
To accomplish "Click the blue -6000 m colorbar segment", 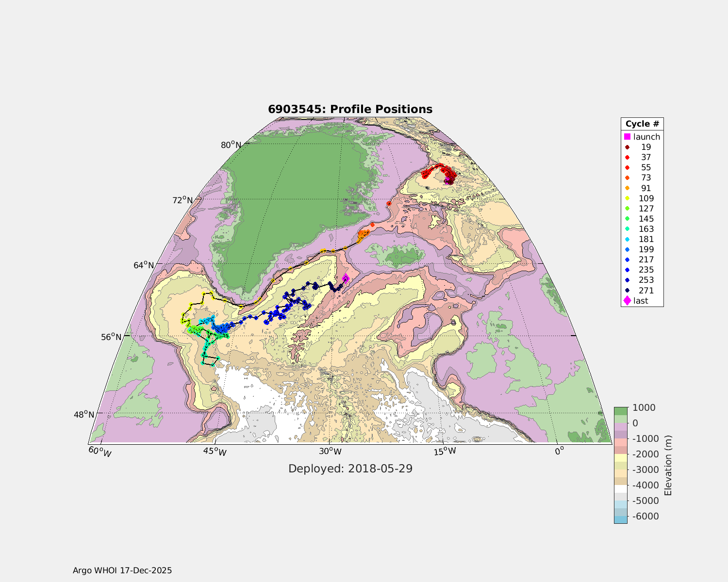I will pos(620,519).
